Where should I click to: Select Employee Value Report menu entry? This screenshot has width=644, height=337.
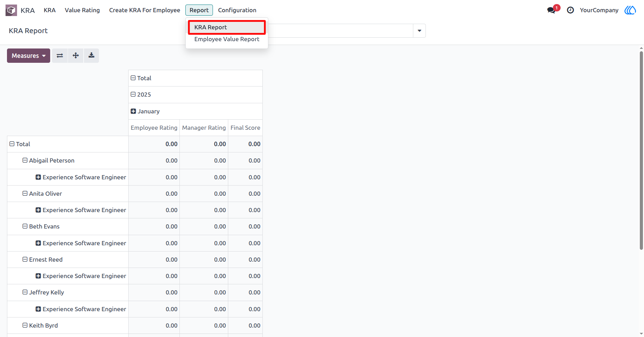(x=227, y=39)
